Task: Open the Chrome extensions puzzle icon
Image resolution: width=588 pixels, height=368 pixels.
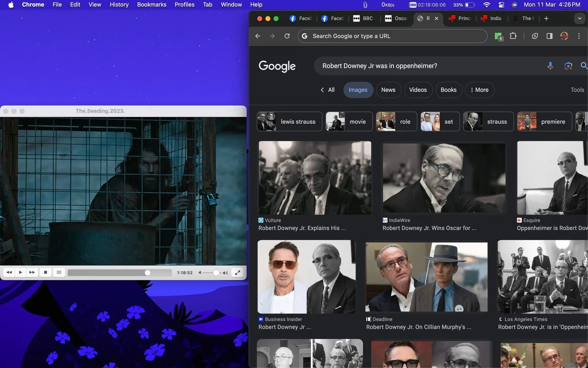Action: coord(513,36)
